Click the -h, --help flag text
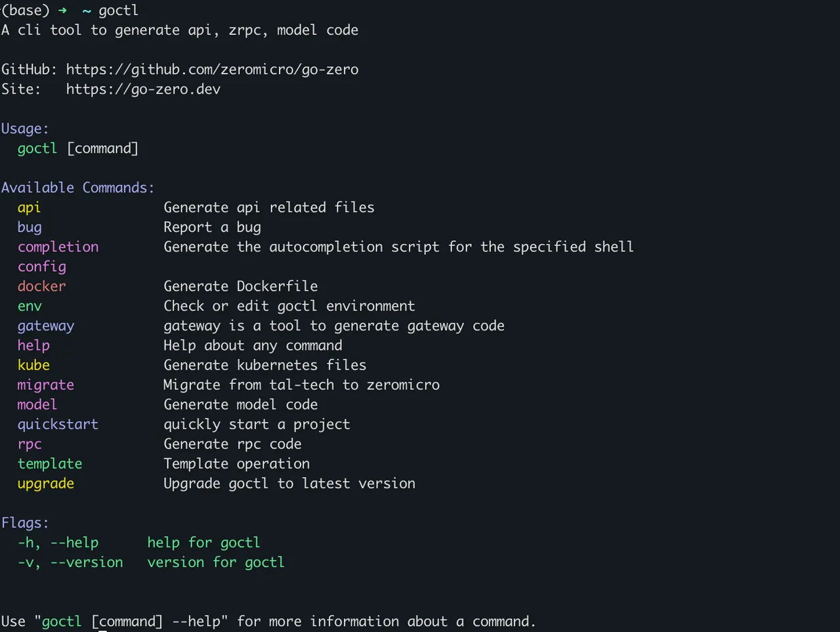 point(58,543)
